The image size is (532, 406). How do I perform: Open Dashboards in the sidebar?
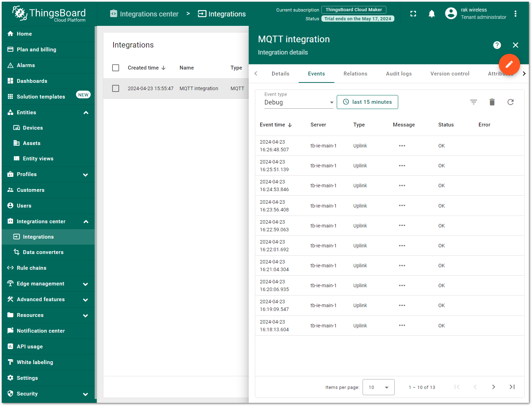point(48,81)
